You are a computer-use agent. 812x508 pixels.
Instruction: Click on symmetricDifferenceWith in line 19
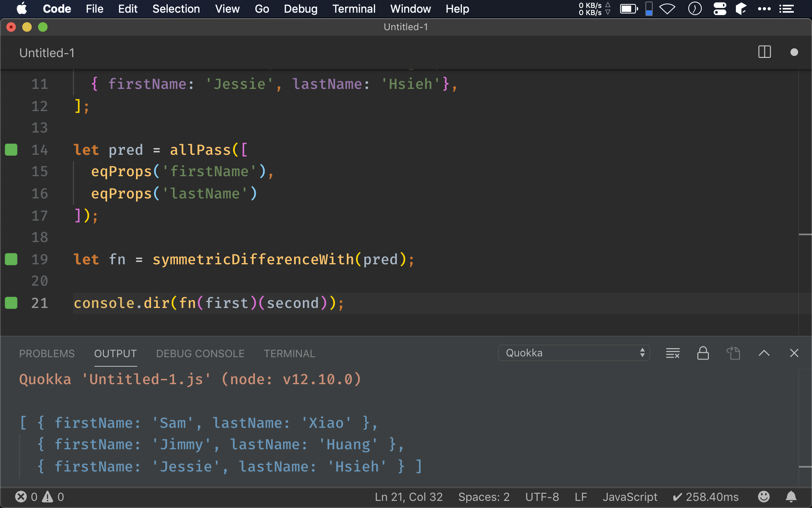(x=253, y=259)
